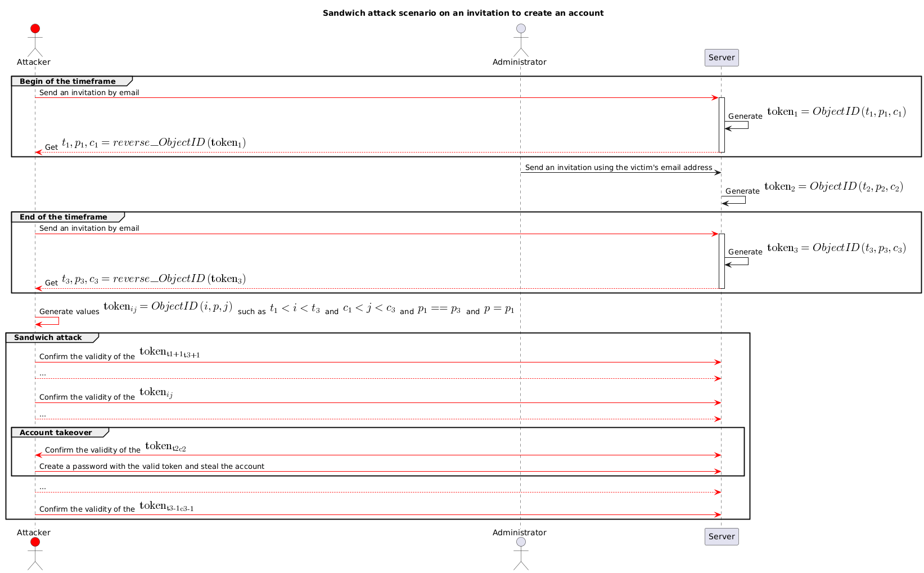924x573 pixels.
Task: Click 'Send an invitation using the victim's email address'
Action: click(x=619, y=167)
